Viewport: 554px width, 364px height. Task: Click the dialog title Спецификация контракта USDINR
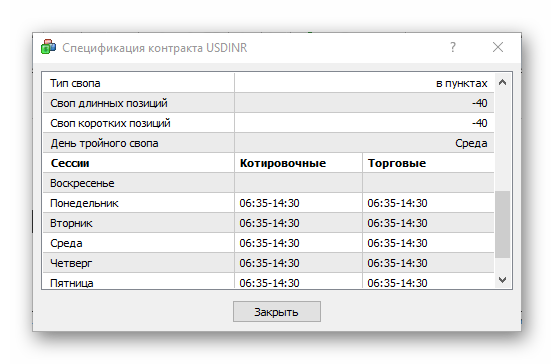[x=155, y=48]
